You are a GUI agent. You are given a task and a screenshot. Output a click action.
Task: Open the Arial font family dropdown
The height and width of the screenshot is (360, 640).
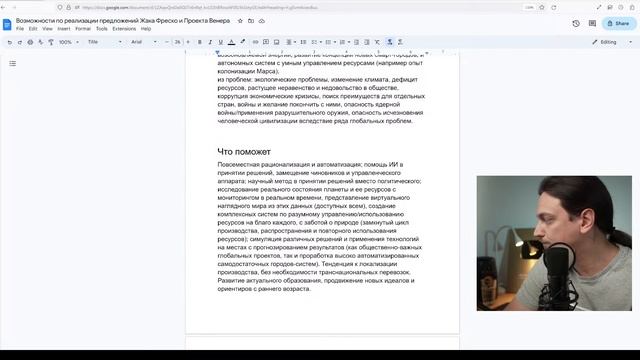coord(144,42)
